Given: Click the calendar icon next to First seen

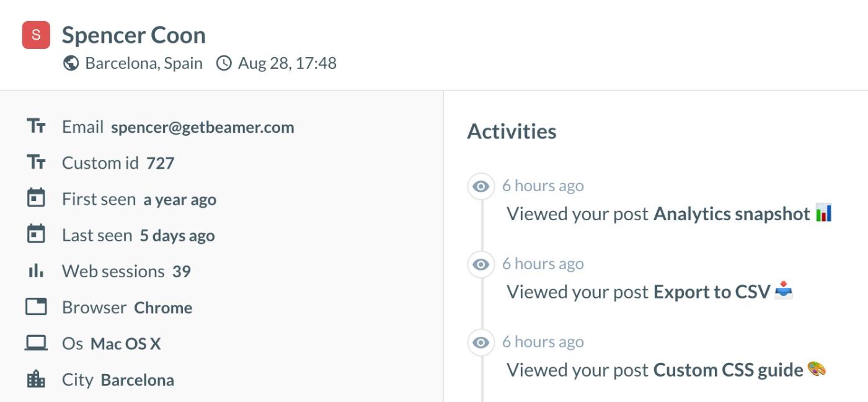Looking at the screenshot, I should pos(37,199).
